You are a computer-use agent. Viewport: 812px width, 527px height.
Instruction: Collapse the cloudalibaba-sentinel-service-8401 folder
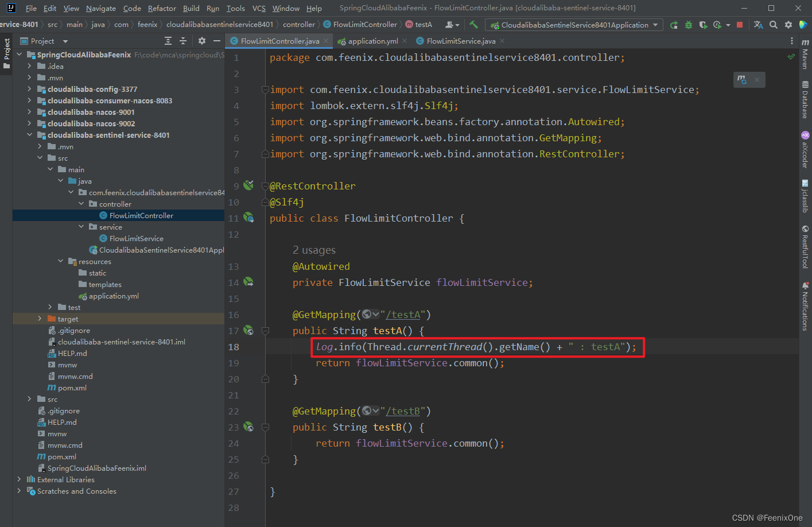pyautogui.click(x=29, y=135)
